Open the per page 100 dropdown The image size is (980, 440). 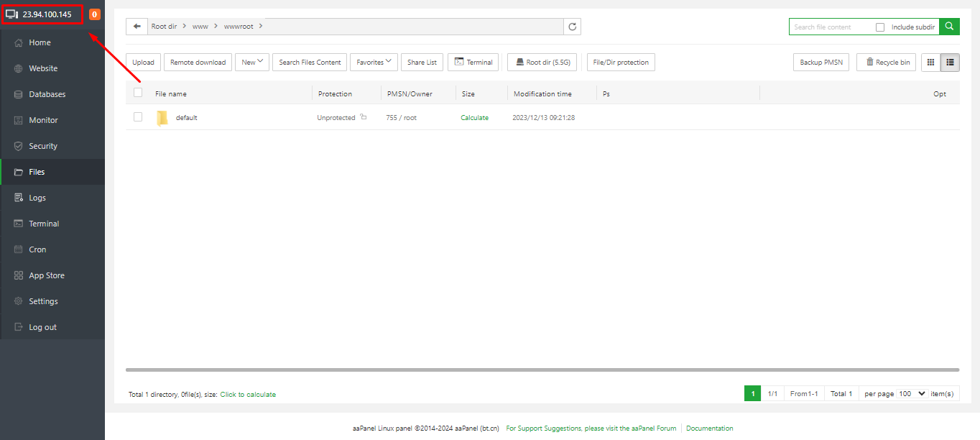pos(912,394)
